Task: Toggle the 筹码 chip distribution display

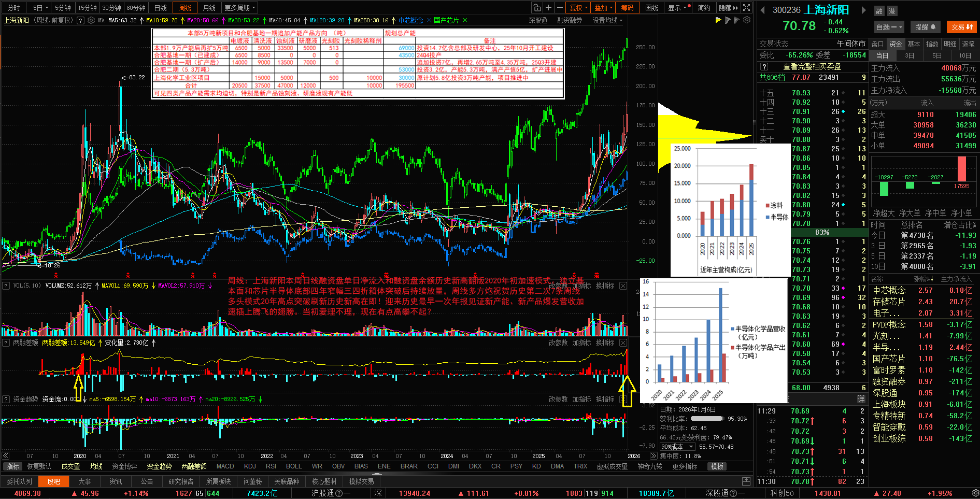Action: click(627, 8)
